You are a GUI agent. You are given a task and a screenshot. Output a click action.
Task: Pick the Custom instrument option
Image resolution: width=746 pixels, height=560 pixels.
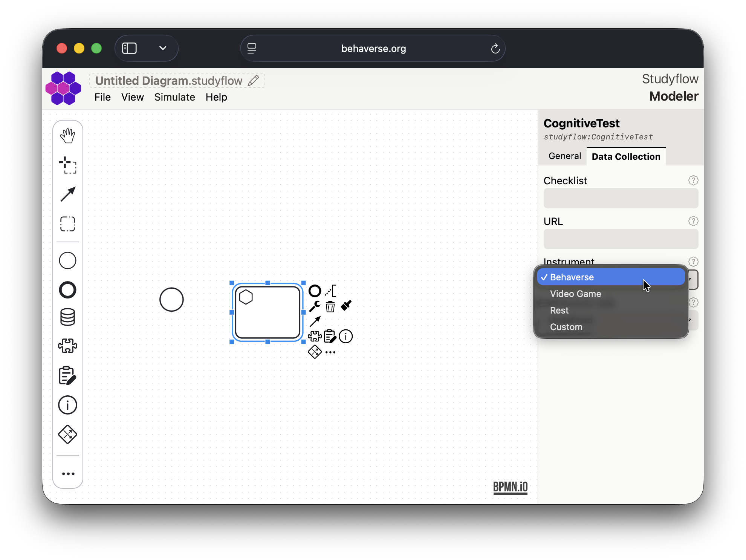(x=566, y=327)
